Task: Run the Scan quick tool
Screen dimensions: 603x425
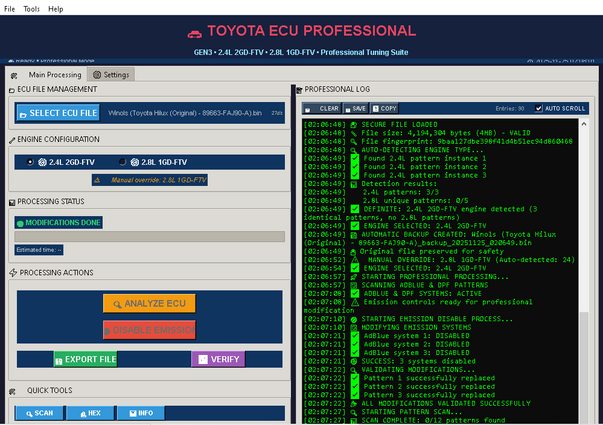Action: click(39, 413)
